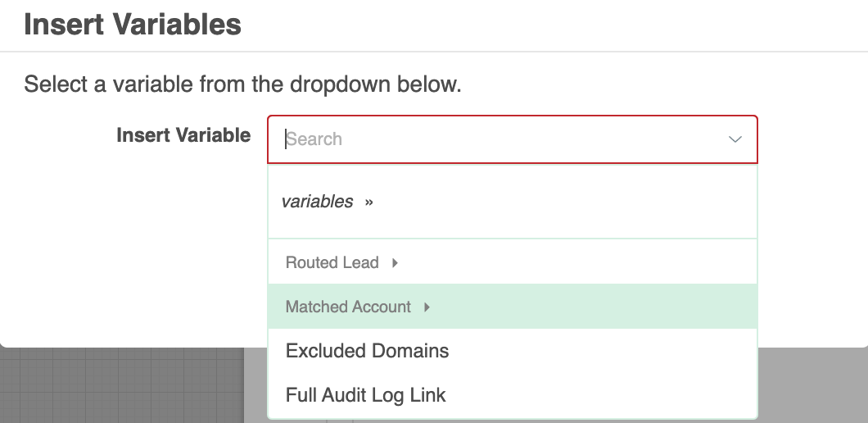The height and width of the screenshot is (423, 868).
Task: Click the Insert Variable field label
Action: click(x=183, y=135)
